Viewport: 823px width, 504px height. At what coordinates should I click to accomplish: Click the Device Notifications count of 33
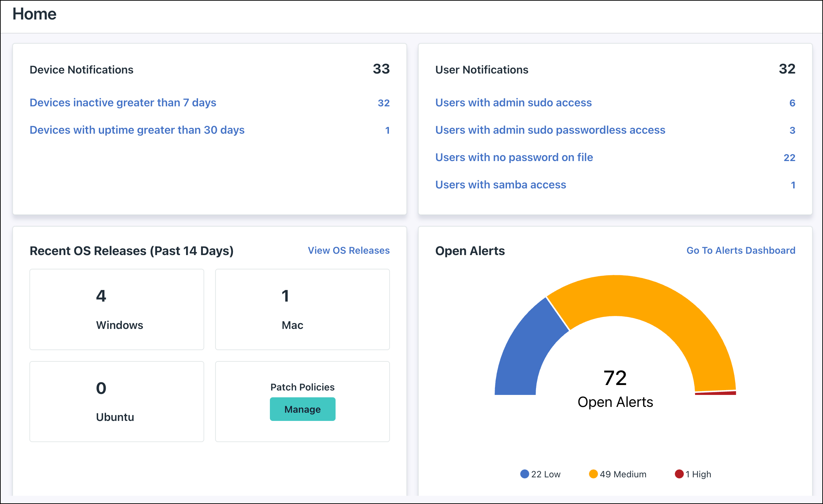(x=381, y=69)
